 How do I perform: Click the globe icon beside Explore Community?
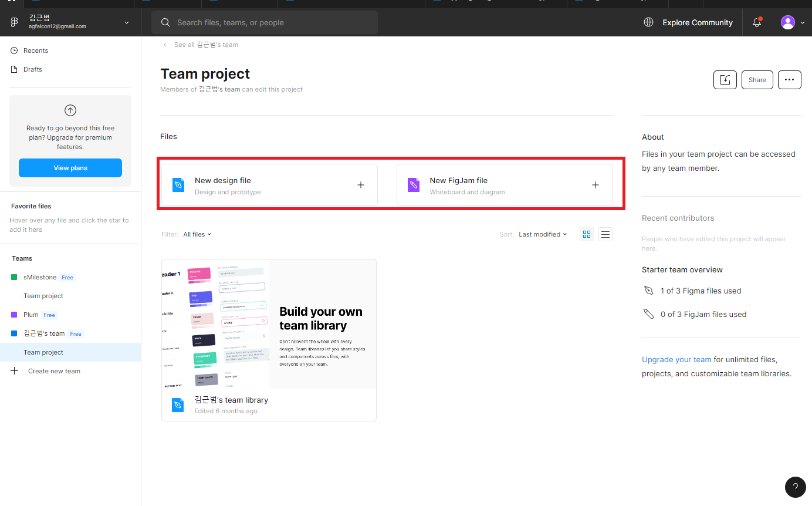[648, 22]
